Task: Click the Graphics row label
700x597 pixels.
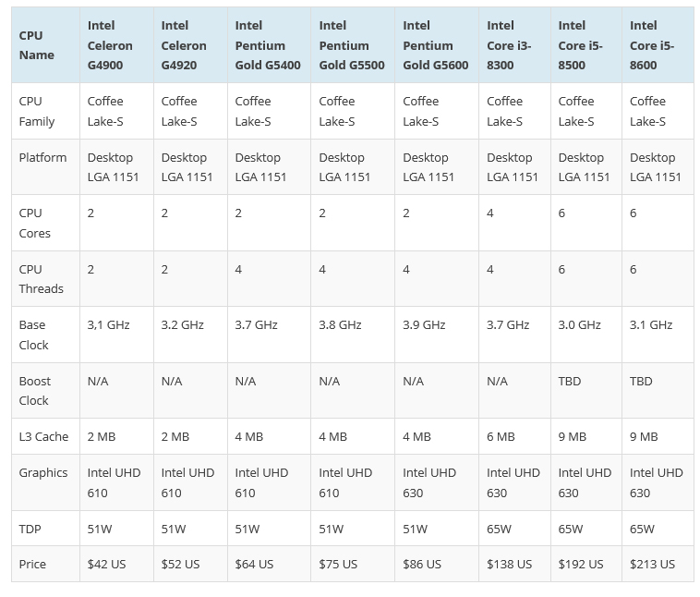Action: click(43, 472)
